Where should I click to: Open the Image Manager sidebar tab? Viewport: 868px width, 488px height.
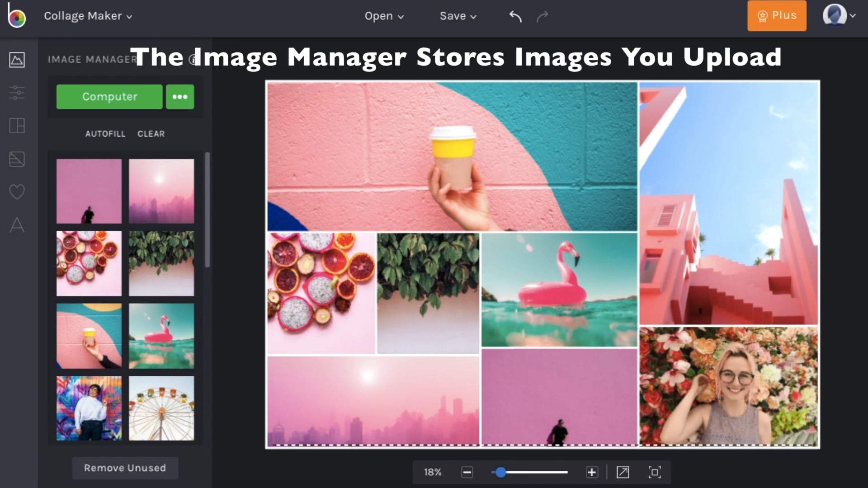click(x=17, y=60)
